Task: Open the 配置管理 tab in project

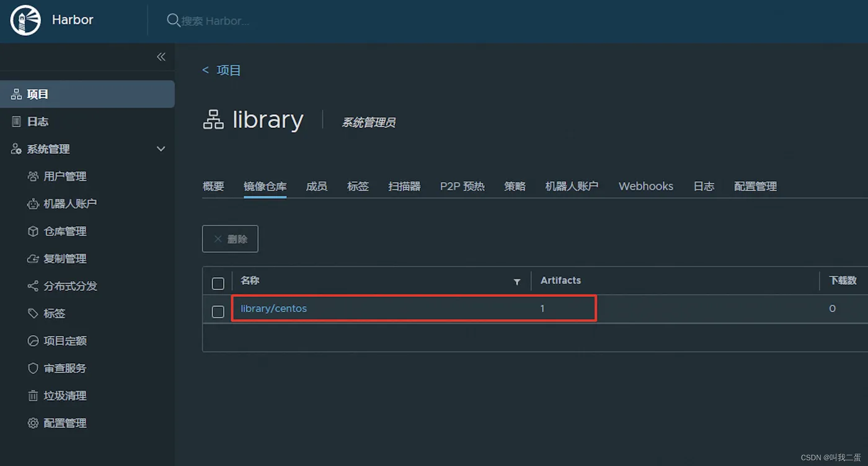Action: tap(755, 186)
